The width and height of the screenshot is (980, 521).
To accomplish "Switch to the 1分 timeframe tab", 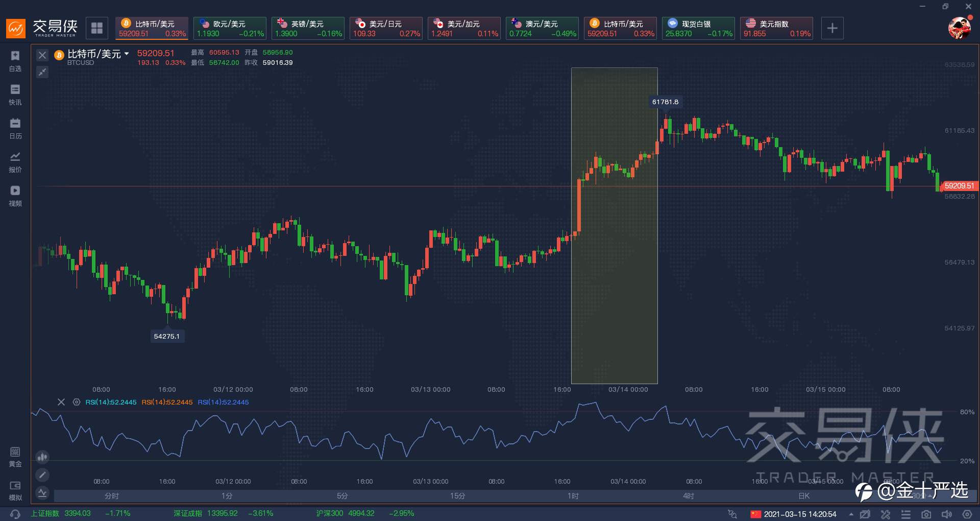I will (227, 496).
